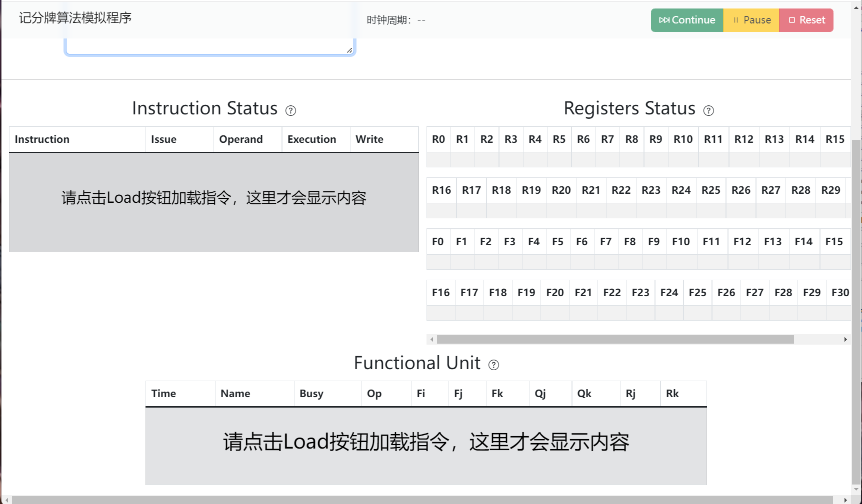Click the page title 记分牌算法模拟程序

(x=75, y=18)
